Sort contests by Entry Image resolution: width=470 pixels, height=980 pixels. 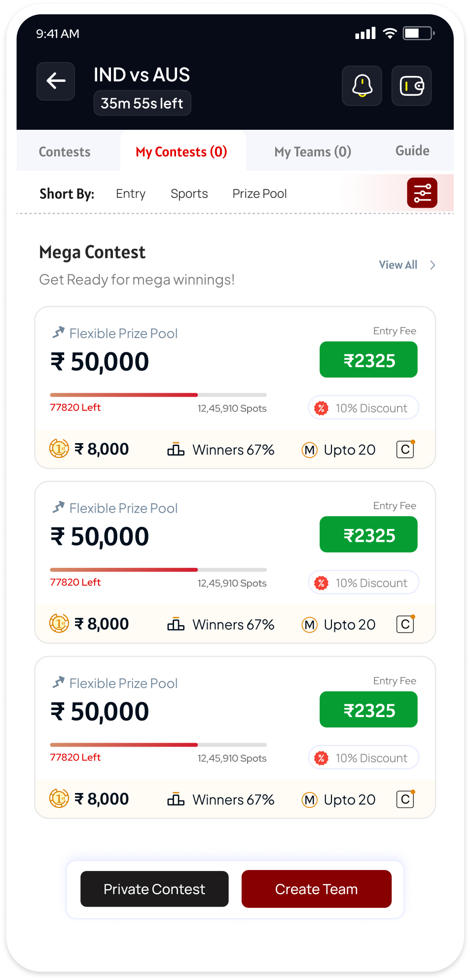[131, 193]
